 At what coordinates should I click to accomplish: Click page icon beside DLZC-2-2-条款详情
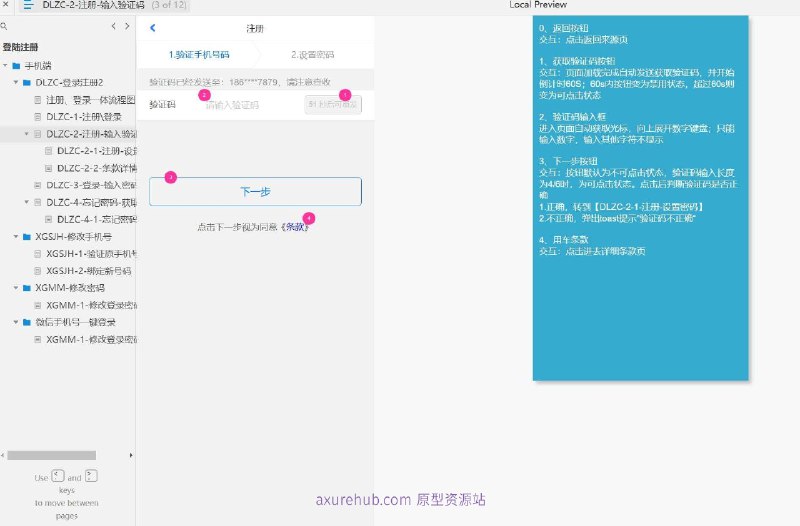coord(48,168)
